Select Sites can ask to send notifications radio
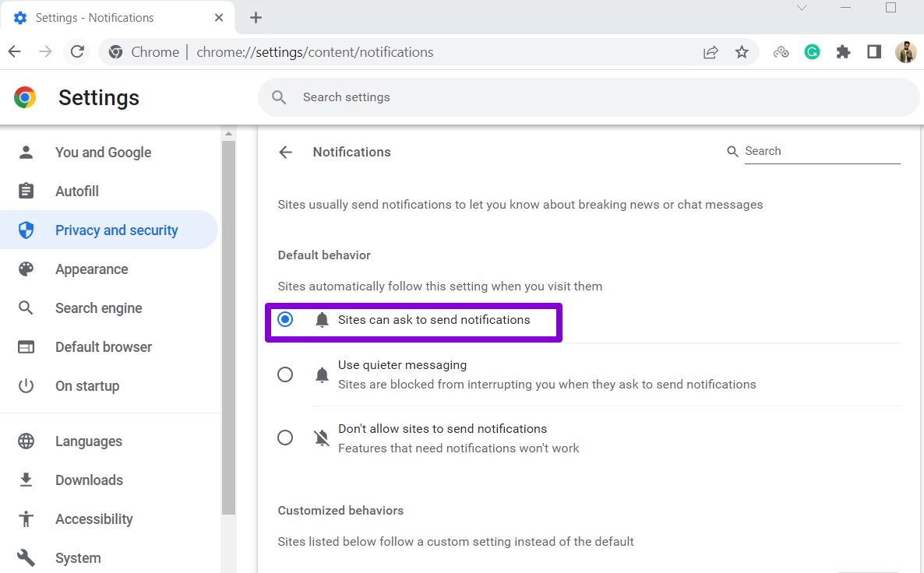 coord(285,319)
